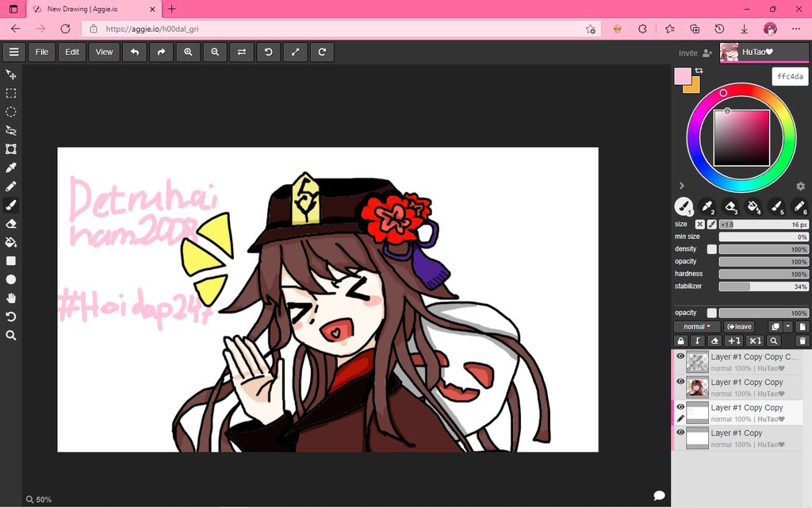Open the dropdown arrow beside duplicate layer
The height and width of the screenshot is (508, 812).
(787, 326)
